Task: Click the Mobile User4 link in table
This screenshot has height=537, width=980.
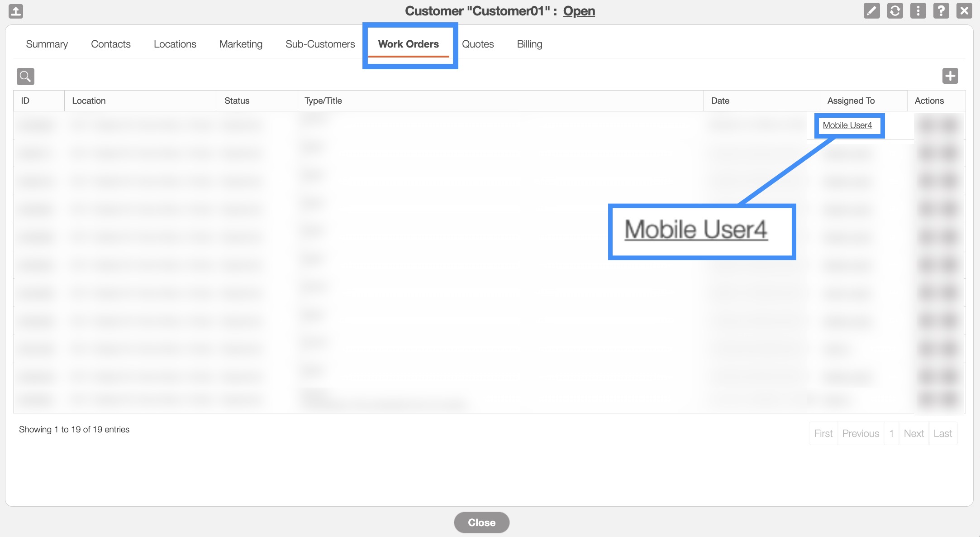Action: click(847, 125)
